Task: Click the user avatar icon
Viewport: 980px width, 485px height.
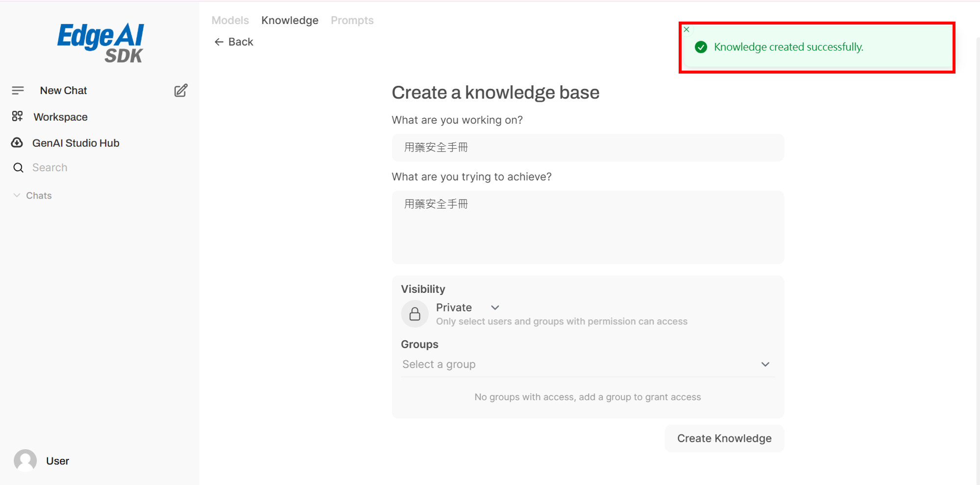Action: tap(25, 460)
